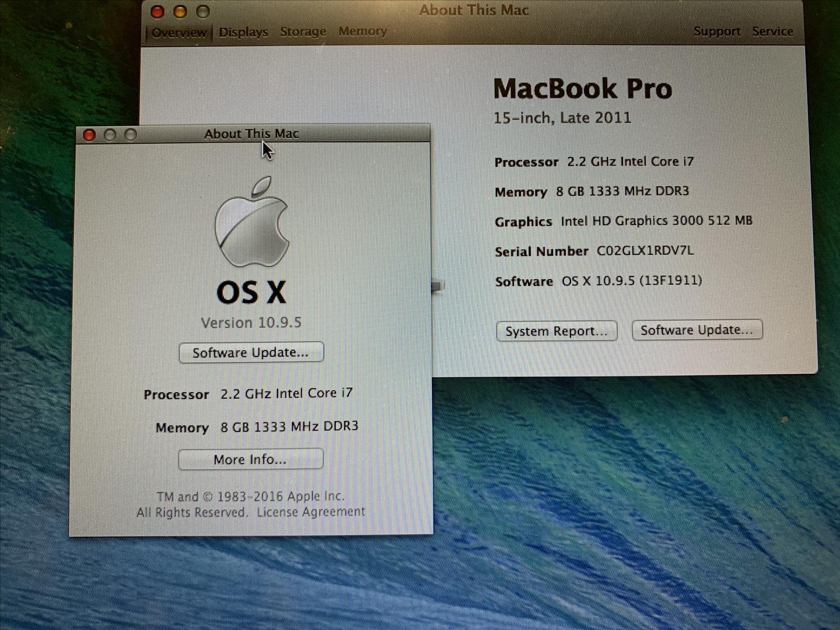Zoom the small About This Mac window
Image resolution: width=840 pixels, height=630 pixels.
coord(131,135)
